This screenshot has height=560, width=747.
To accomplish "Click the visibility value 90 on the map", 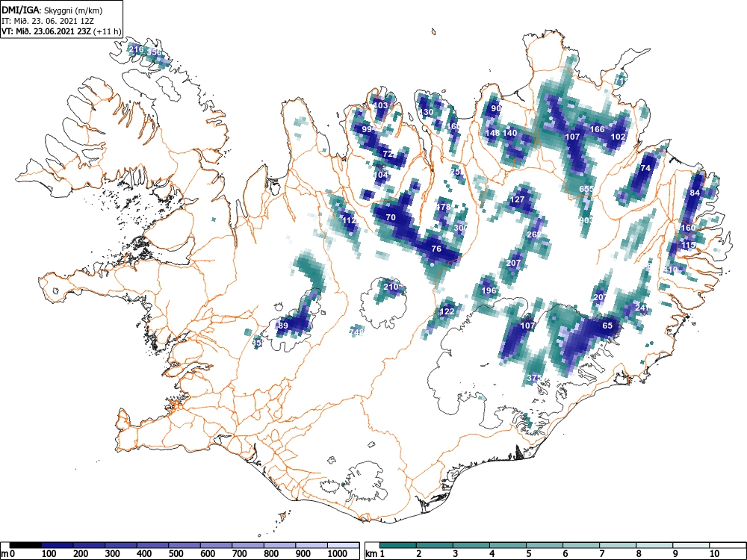I will [x=497, y=108].
